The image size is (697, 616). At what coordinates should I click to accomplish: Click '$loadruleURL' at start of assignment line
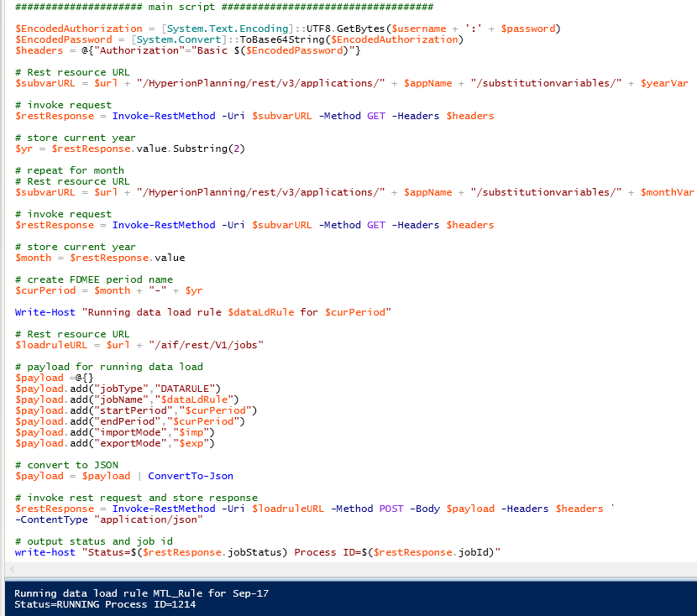click(x=51, y=346)
